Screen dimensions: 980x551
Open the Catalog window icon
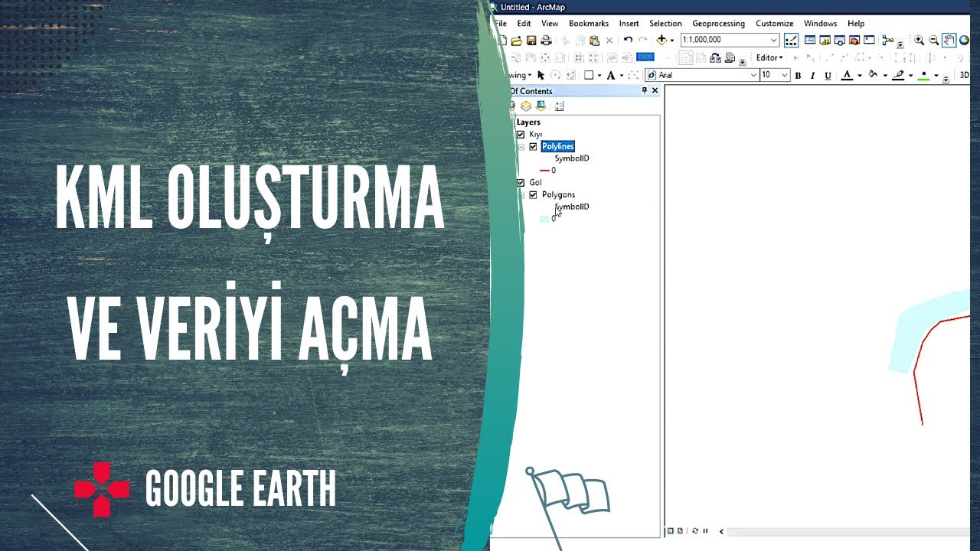pyautogui.click(x=825, y=41)
